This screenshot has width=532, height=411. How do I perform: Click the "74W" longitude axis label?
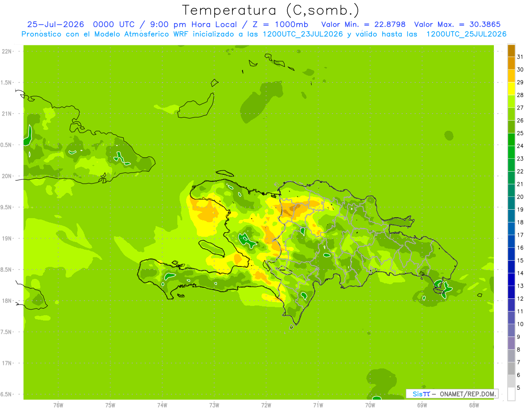point(162,405)
